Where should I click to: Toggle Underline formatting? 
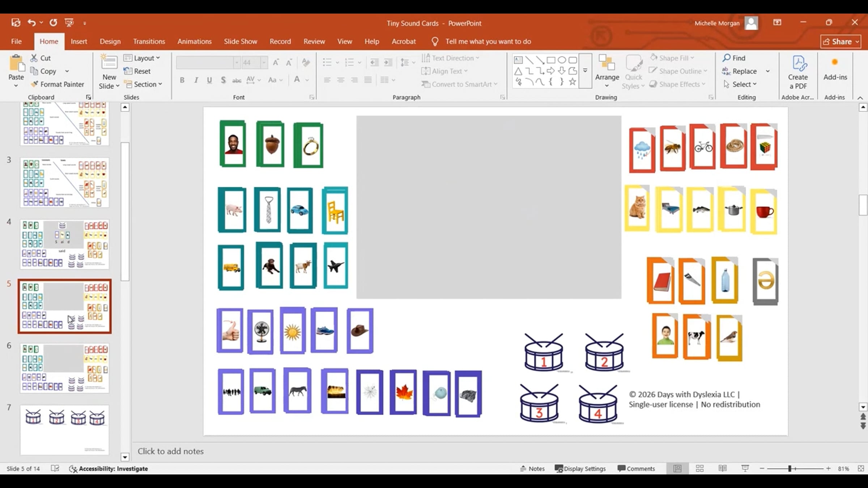pyautogui.click(x=209, y=80)
